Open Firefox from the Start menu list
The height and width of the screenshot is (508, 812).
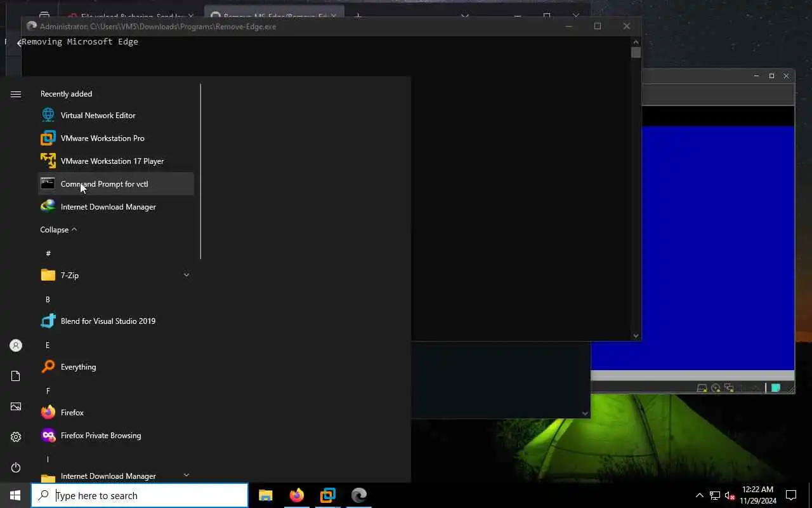(x=115, y=413)
